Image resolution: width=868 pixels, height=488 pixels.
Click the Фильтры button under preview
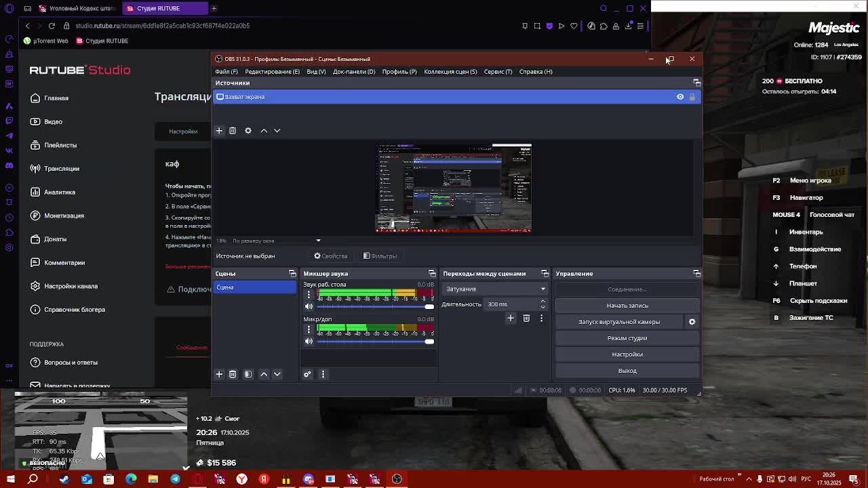380,256
